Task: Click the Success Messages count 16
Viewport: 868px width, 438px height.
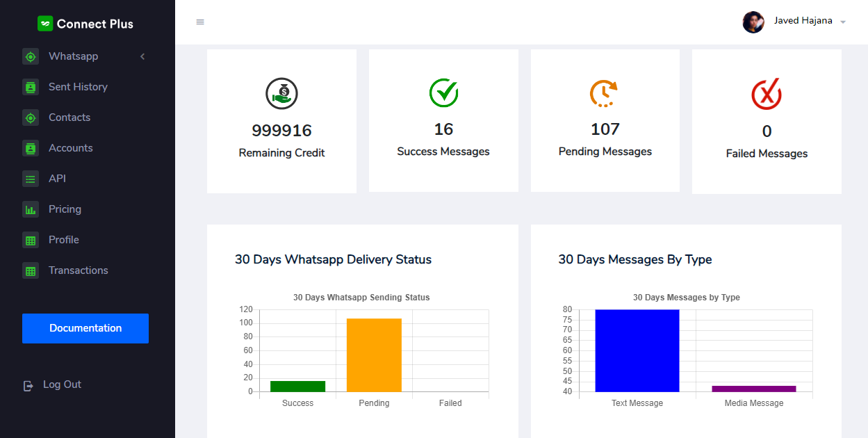Action: pyautogui.click(x=443, y=129)
